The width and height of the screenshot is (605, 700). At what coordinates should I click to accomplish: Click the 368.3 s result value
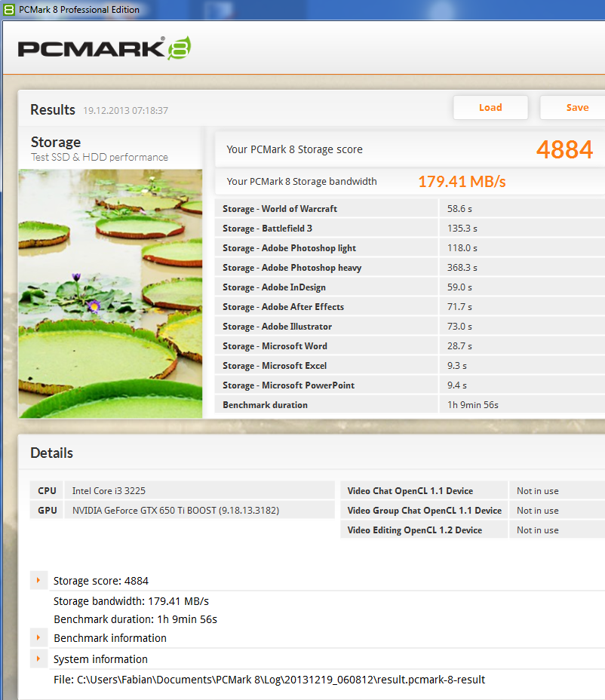(x=462, y=268)
